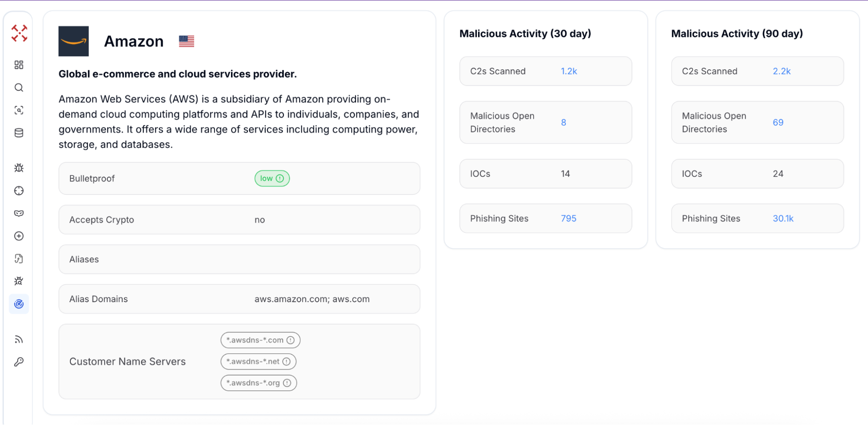Click the Alias Domains value aws.amazon.com; aws.com
868x425 pixels.
[312, 299]
